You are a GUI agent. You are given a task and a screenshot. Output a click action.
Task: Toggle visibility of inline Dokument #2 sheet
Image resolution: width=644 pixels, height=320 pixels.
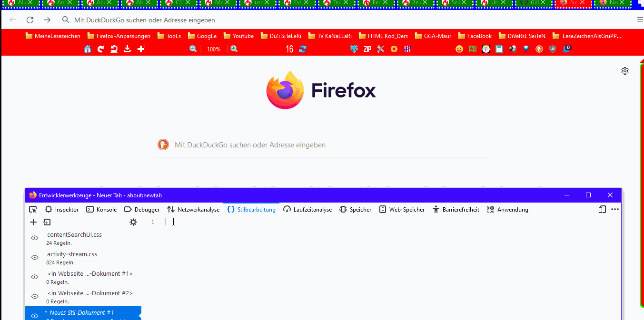pyautogui.click(x=35, y=296)
